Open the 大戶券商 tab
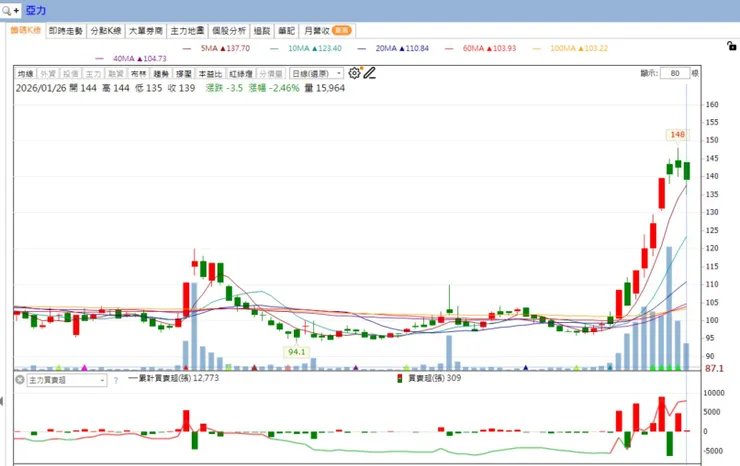This screenshot has width=740, height=466. pyautogui.click(x=146, y=31)
